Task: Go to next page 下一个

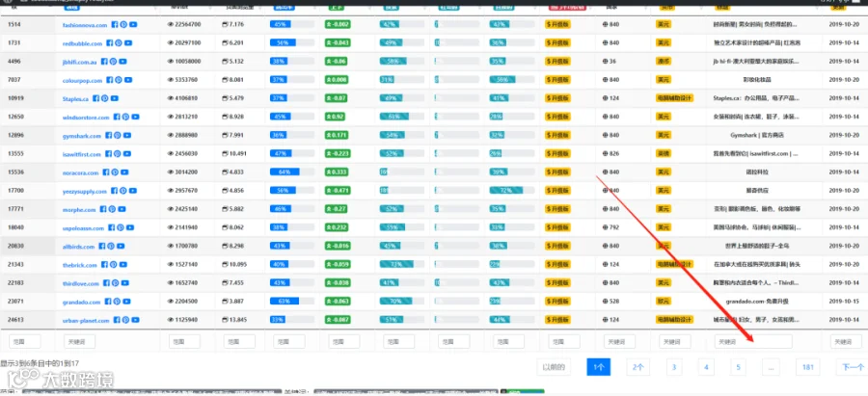Action: click(852, 367)
